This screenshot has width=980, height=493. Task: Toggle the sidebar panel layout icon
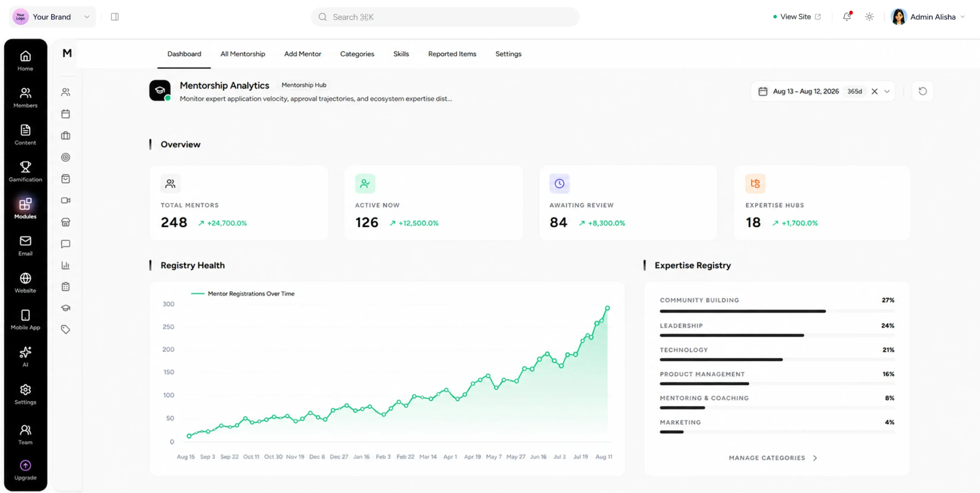[x=115, y=17]
